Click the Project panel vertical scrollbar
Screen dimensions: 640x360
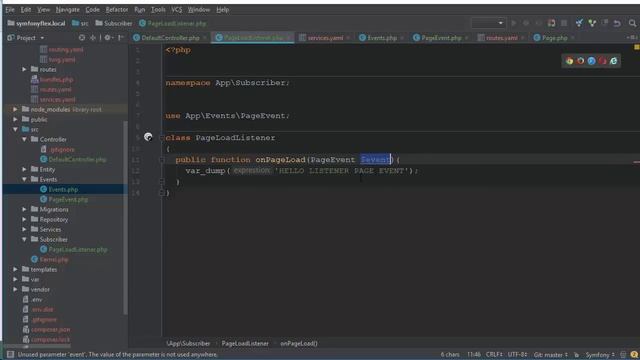(x=125, y=218)
